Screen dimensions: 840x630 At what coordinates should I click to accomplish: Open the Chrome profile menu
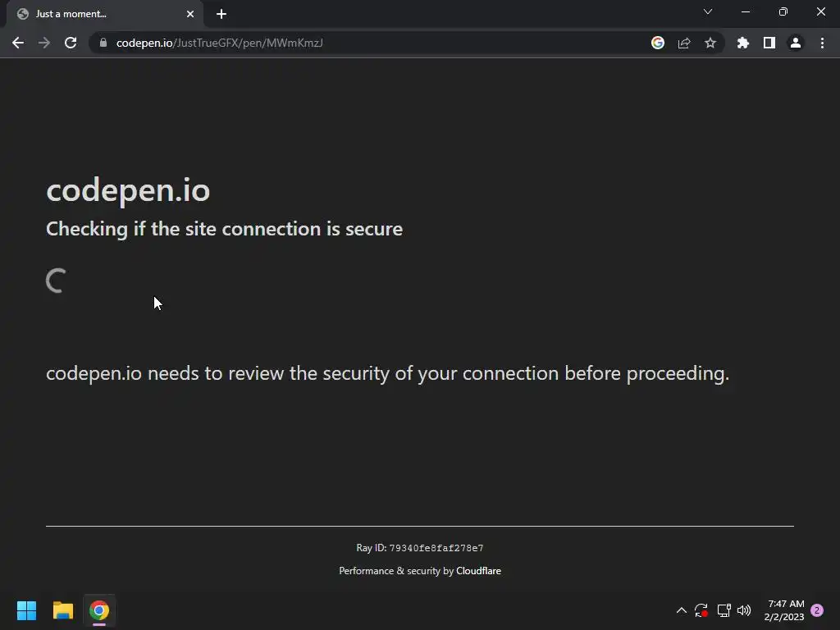[x=796, y=43]
